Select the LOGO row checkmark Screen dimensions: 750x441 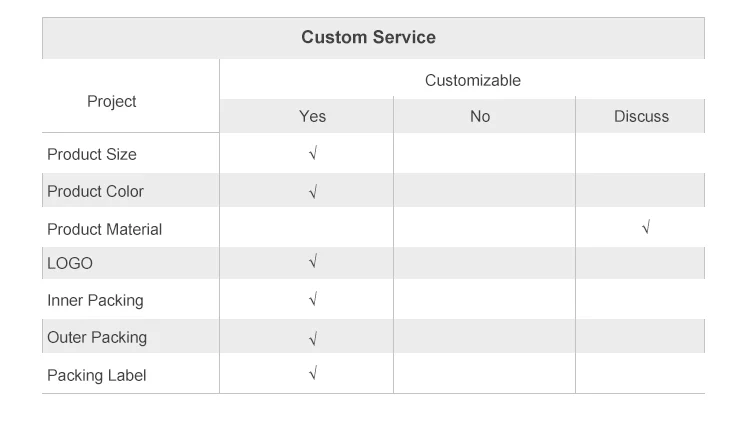point(313,262)
